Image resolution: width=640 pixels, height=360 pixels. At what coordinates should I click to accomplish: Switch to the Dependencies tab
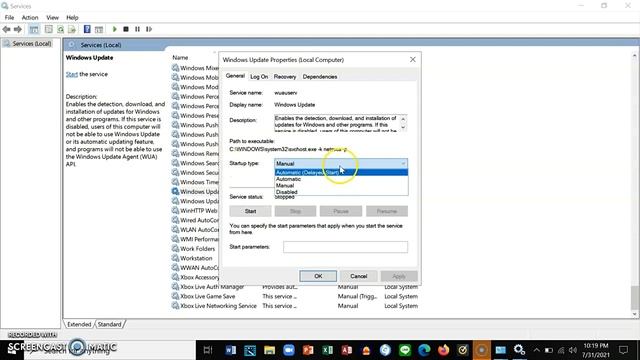(x=320, y=76)
